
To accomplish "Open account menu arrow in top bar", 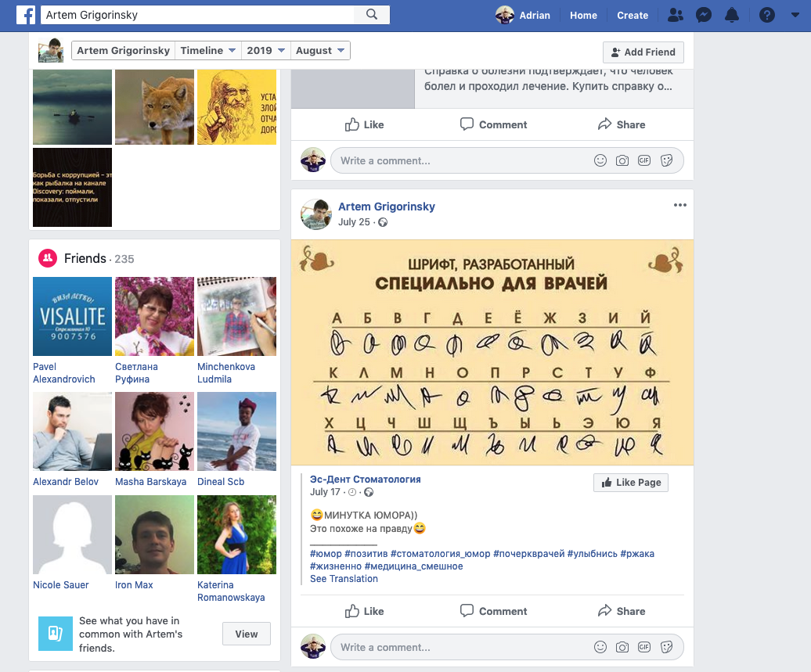I will point(794,15).
